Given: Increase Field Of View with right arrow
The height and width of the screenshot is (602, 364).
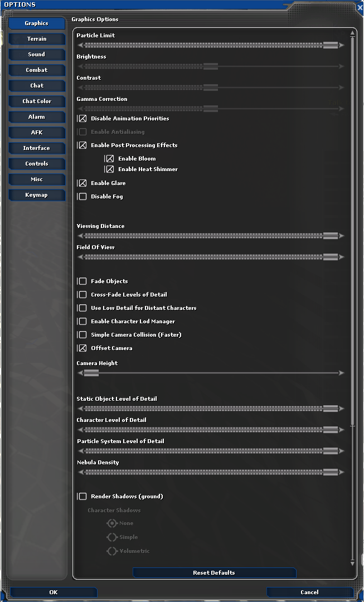Looking at the screenshot, I should [341, 257].
